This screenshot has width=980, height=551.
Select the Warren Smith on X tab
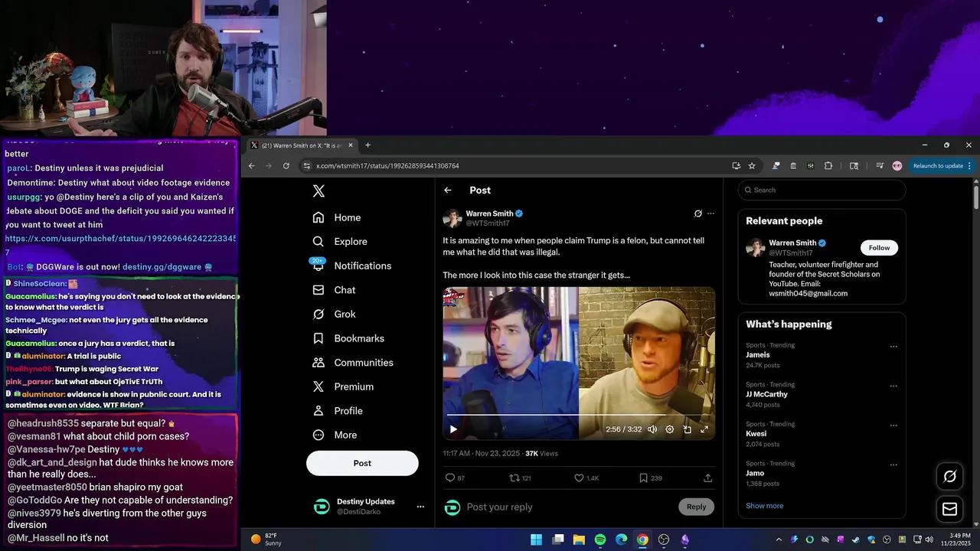(x=302, y=145)
